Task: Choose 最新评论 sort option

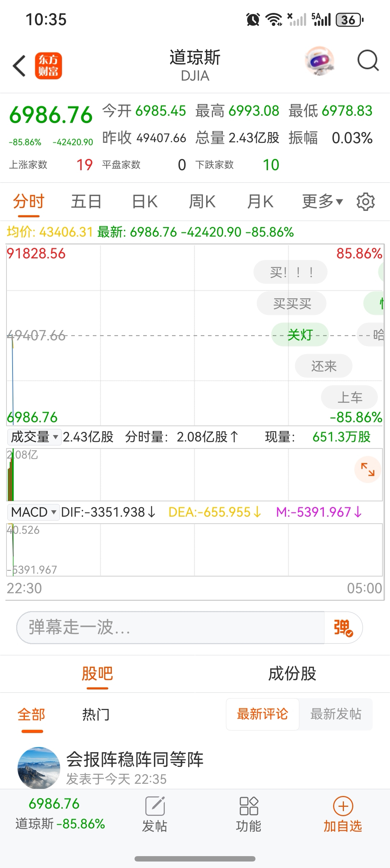Action: [x=263, y=714]
